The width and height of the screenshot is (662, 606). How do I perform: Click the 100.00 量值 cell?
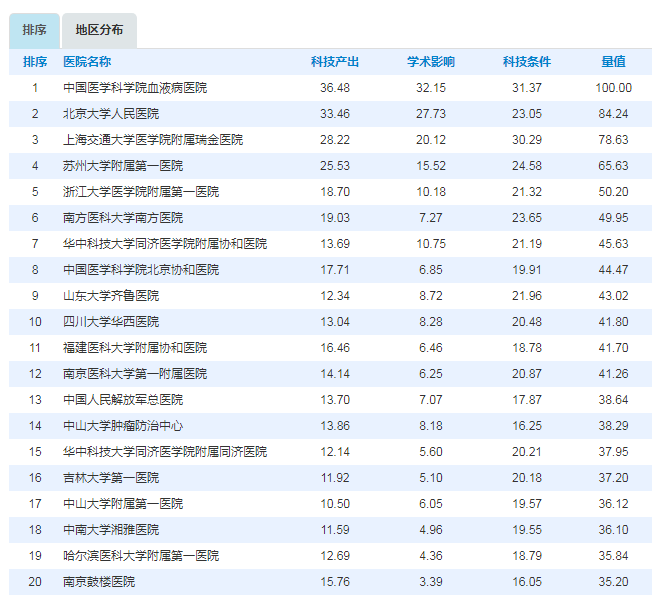(613, 88)
